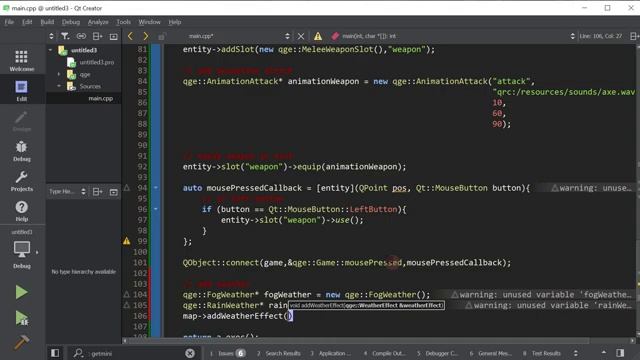The image size is (640, 360).
Task: Click the warning marker on line 99
Action: (127, 241)
